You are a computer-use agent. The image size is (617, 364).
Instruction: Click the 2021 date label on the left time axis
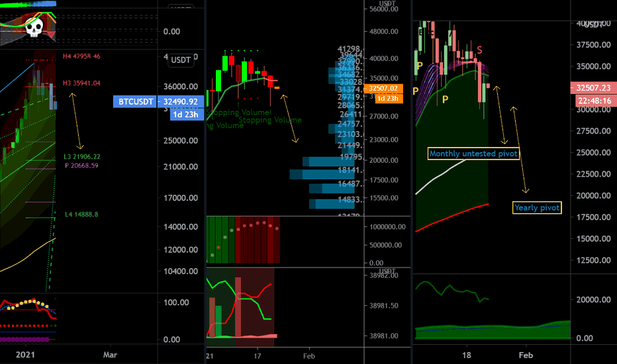point(25,355)
